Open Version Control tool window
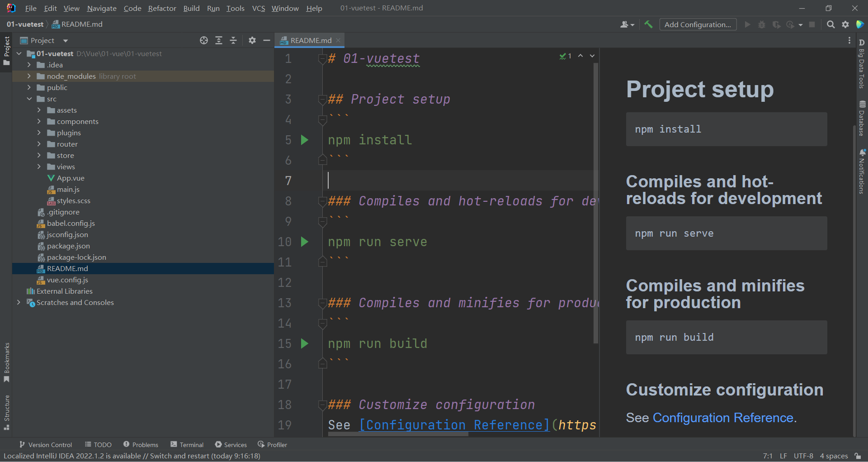The width and height of the screenshot is (868, 462). click(x=45, y=445)
